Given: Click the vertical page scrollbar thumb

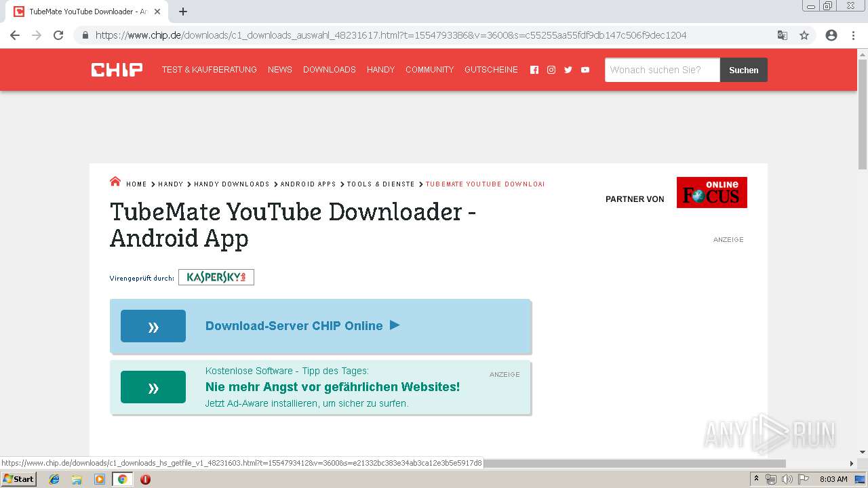Looking at the screenshot, I should coord(863,114).
